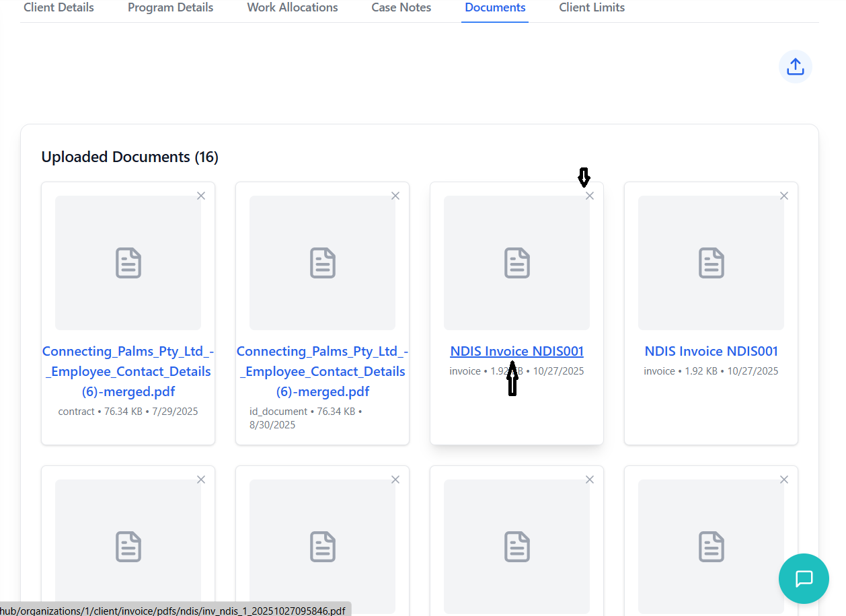This screenshot has height=616, width=846.
Task: Click the hovered NDIS invoice's file thumbnail
Action: click(x=516, y=263)
